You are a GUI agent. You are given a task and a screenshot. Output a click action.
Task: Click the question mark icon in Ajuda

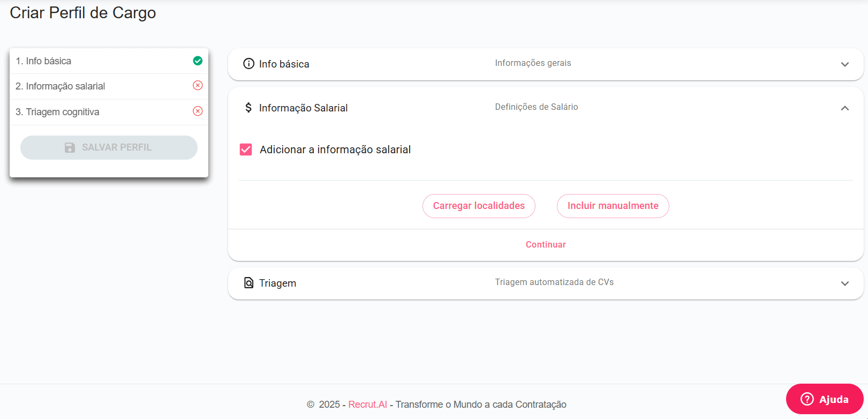coord(807,399)
